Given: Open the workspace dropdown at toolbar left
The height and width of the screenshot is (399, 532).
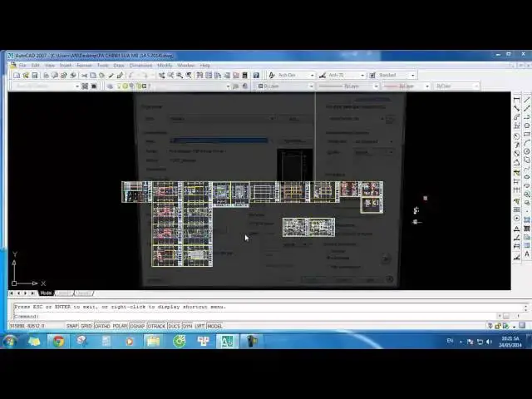Looking at the screenshot, I should click(x=77, y=86).
